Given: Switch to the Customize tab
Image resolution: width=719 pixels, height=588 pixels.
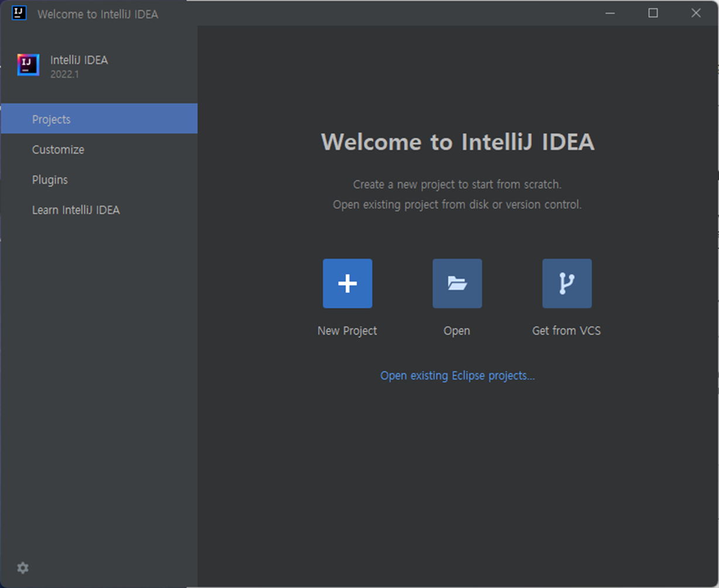Looking at the screenshot, I should point(99,149).
